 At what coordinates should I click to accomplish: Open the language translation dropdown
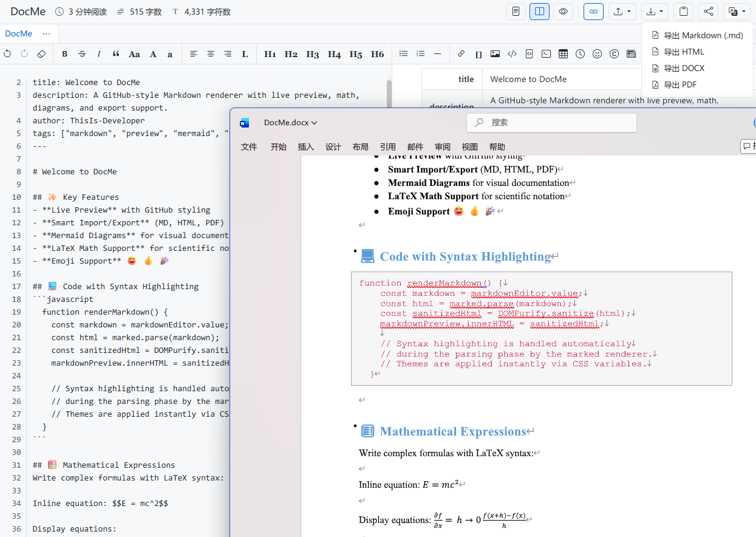click(x=738, y=12)
